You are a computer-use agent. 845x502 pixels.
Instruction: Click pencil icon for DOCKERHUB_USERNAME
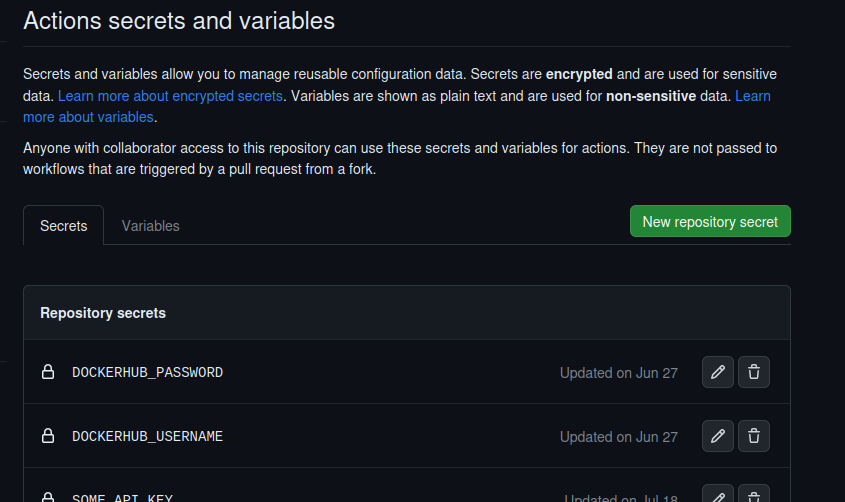(717, 436)
